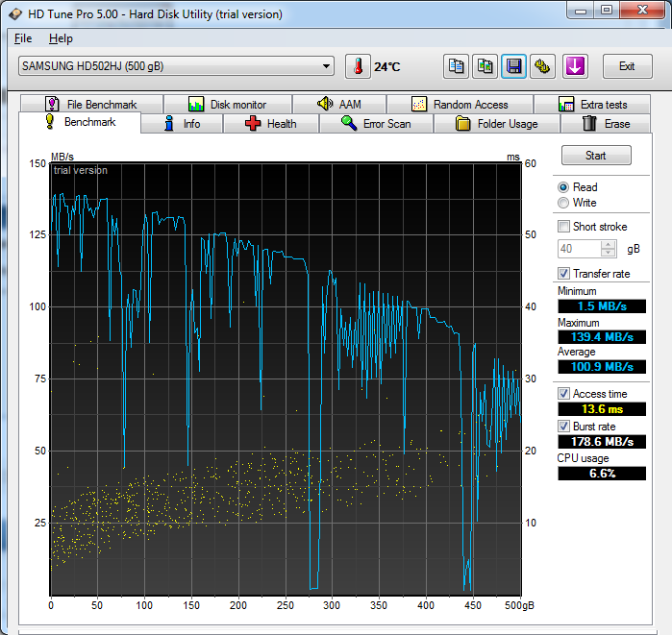Open the Help menu
672x635 pixels.
point(61,38)
